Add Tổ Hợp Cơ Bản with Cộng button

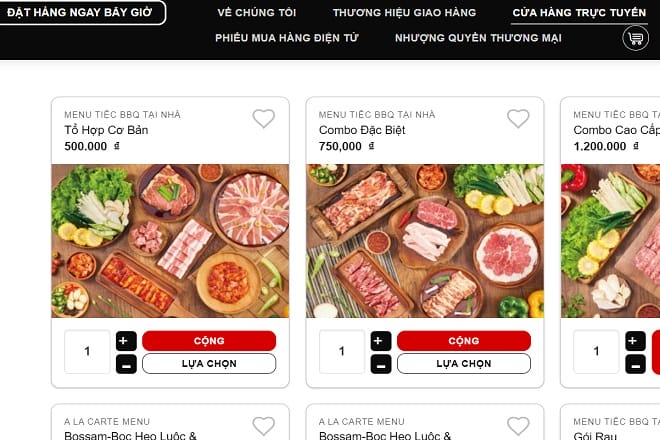click(x=209, y=341)
